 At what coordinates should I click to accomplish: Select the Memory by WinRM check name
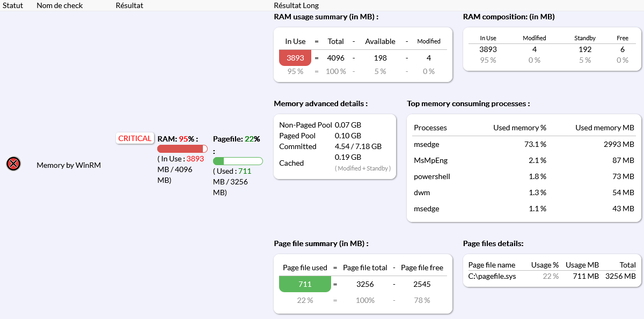click(68, 165)
